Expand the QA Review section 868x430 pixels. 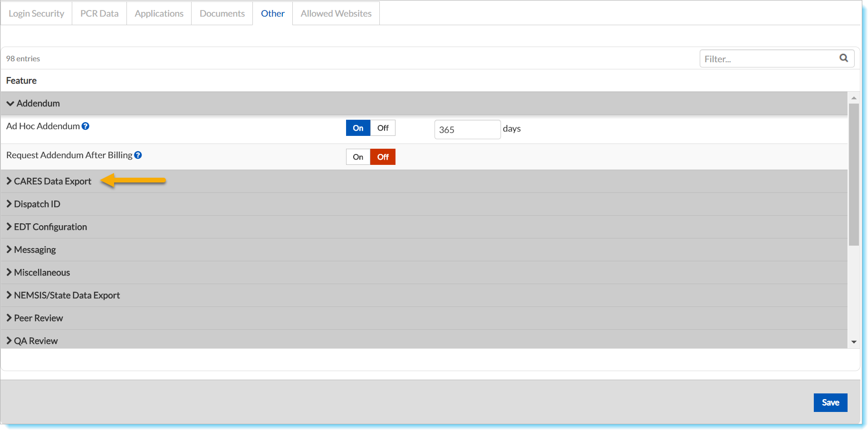coord(424,340)
